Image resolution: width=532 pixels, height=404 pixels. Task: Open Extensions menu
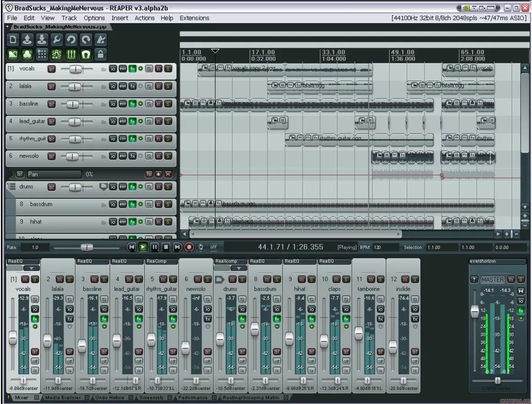point(195,18)
